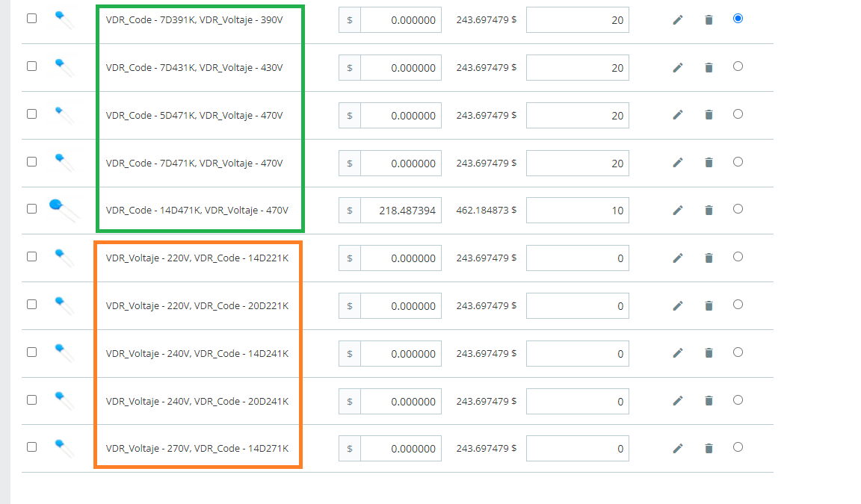The width and height of the screenshot is (861, 504).
Task: Focus the price impact field for 14D471K
Action: coord(401,210)
